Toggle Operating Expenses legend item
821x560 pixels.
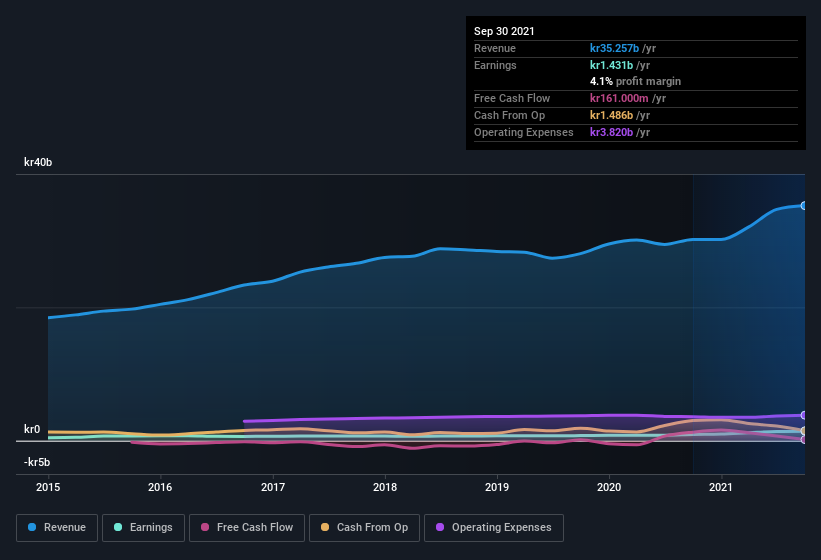(x=494, y=528)
